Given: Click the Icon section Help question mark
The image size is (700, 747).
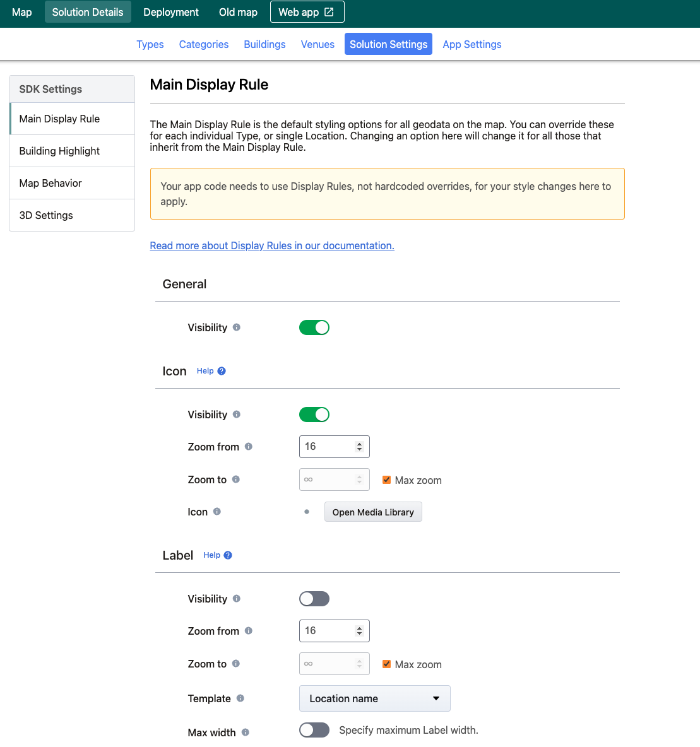Looking at the screenshot, I should pos(222,371).
